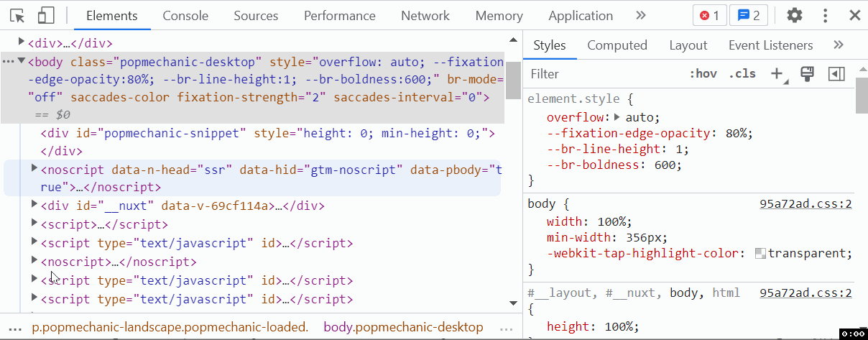Select the Event Listeners sub-tab
The width and height of the screenshot is (868, 340).
coord(771,45)
